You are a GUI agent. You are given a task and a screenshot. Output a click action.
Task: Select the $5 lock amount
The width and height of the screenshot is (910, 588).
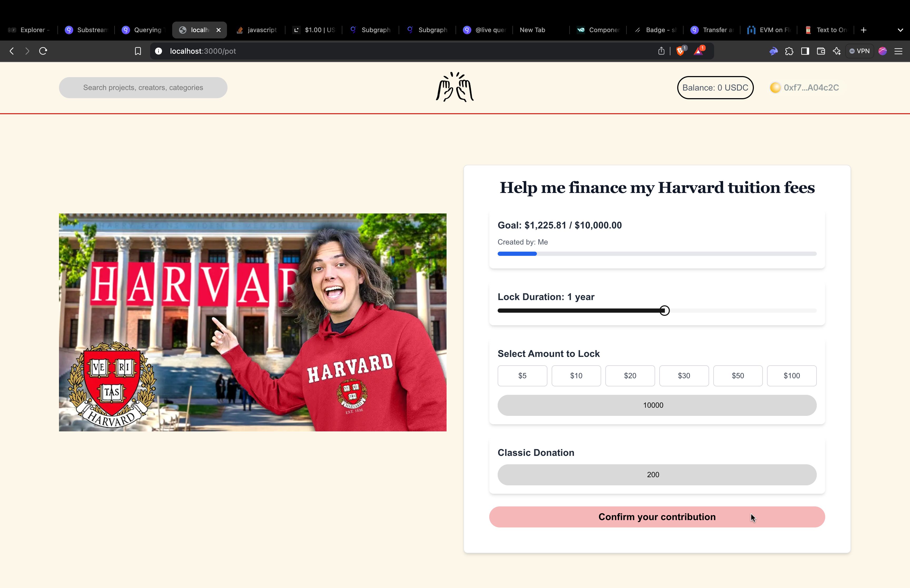(x=522, y=376)
